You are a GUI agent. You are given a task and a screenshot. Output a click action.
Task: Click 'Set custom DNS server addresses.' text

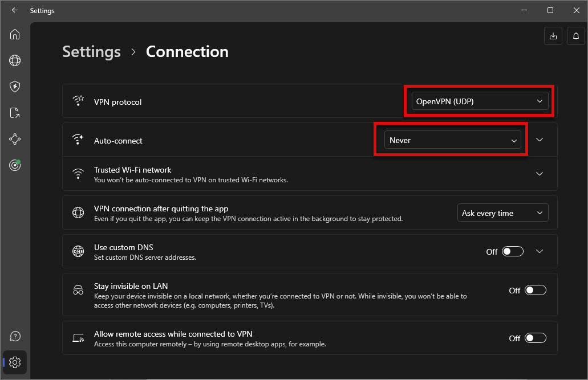pos(145,258)
